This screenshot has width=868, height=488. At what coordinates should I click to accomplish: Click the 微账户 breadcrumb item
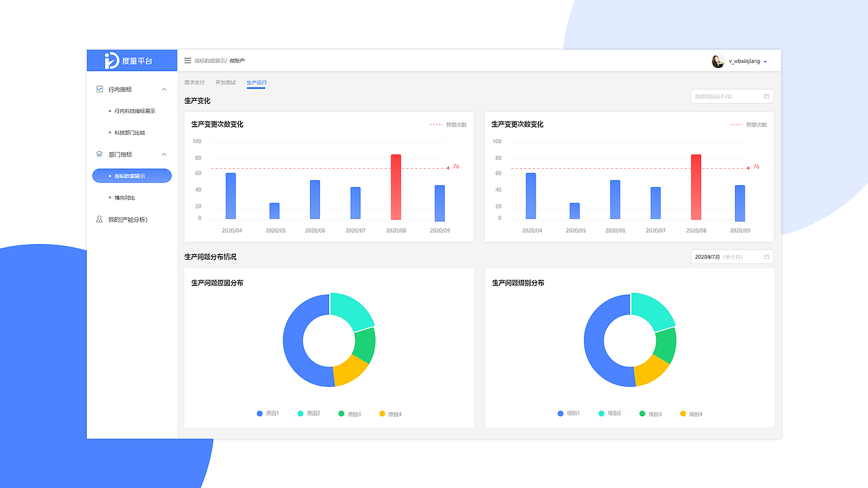point(237,61)
